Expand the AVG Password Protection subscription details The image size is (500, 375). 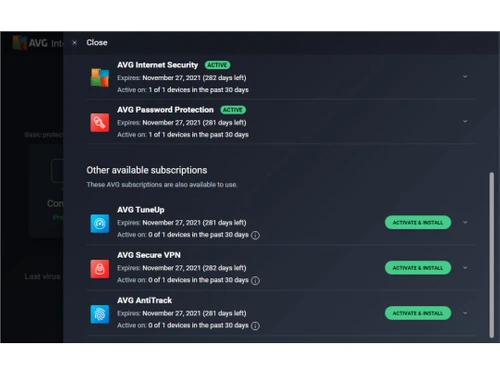[x=465, y=121]
